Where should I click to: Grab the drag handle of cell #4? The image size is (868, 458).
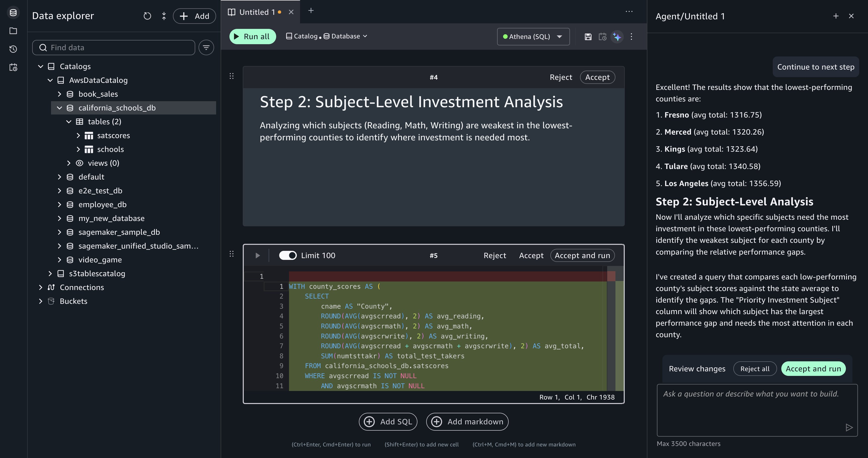pyautogui.click(x=231, y=76)
